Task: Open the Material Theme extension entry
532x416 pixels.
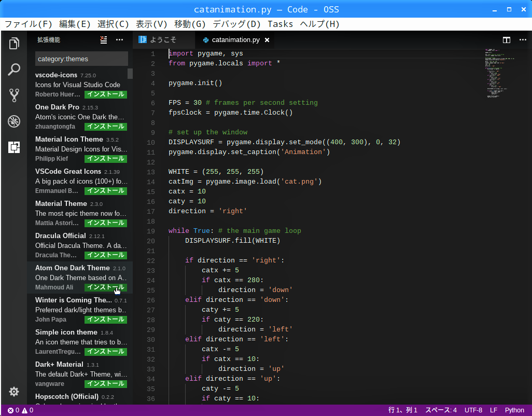Action: 80,213
